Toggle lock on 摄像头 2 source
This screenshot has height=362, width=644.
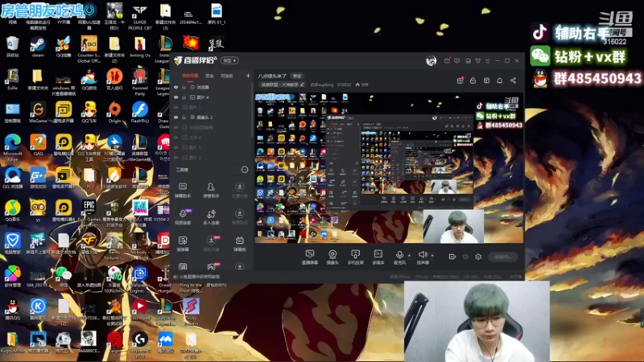pyautogui.click(x=184, y=117)
